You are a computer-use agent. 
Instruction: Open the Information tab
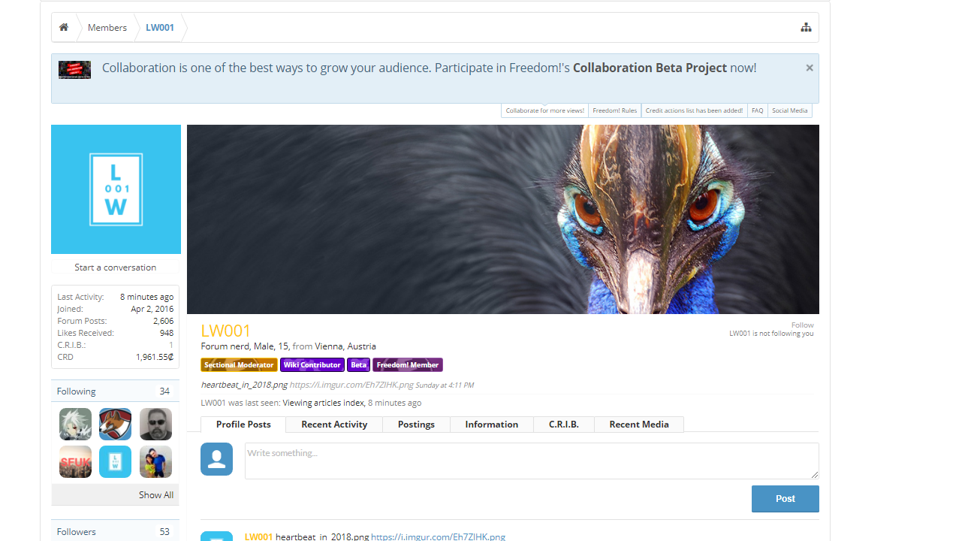pyautogui.click(x=491, y=425)
